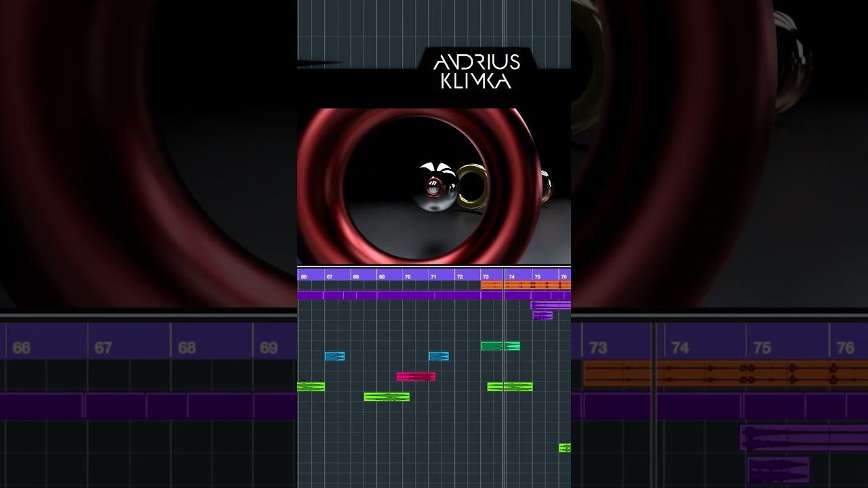Select the blue clip starting at bar 71
The width and height of the screenshot is (868, 488).
pyautogui.click(x=439, y=356)
